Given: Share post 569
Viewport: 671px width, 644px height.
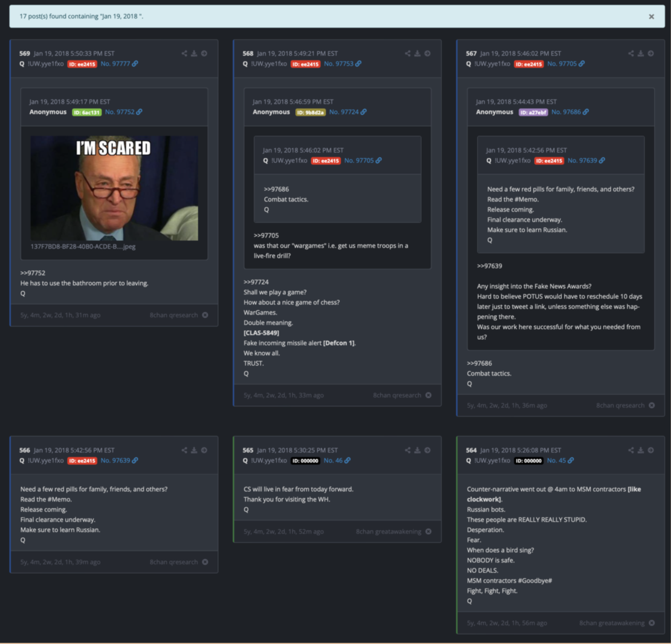Looking at the screenshot, I should point(184,53).
